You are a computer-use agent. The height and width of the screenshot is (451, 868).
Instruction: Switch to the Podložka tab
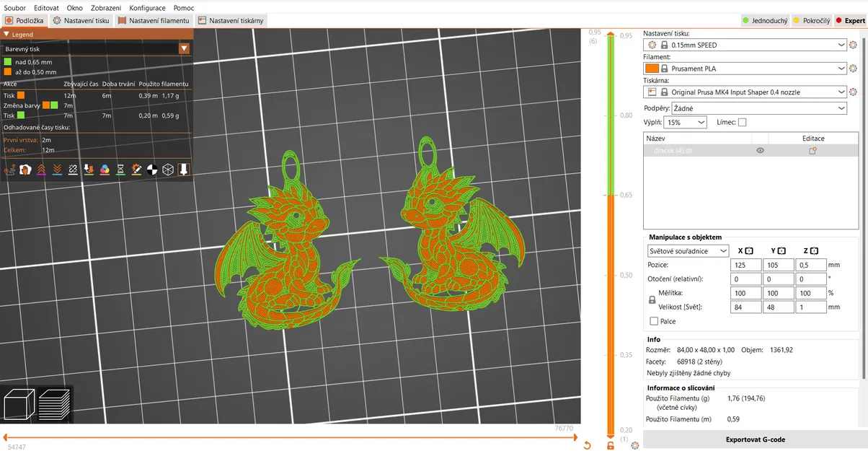(25, 21)
